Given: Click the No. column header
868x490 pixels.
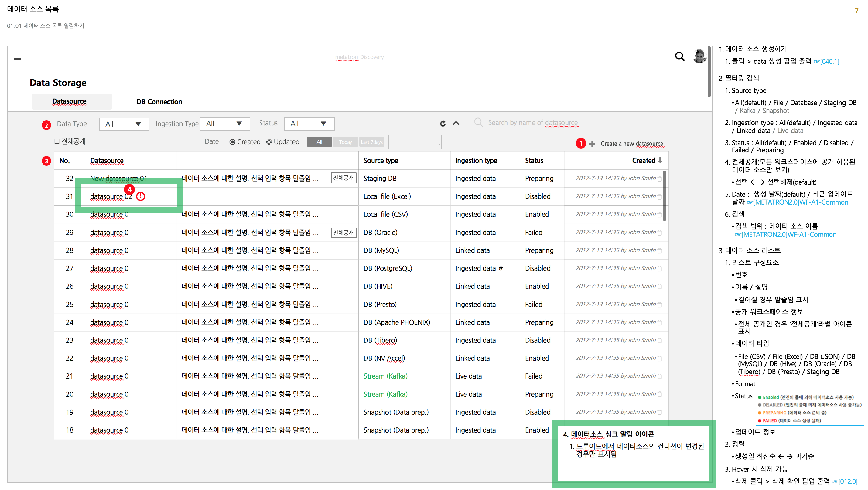Looking at the screenshot, I should 64,161.
